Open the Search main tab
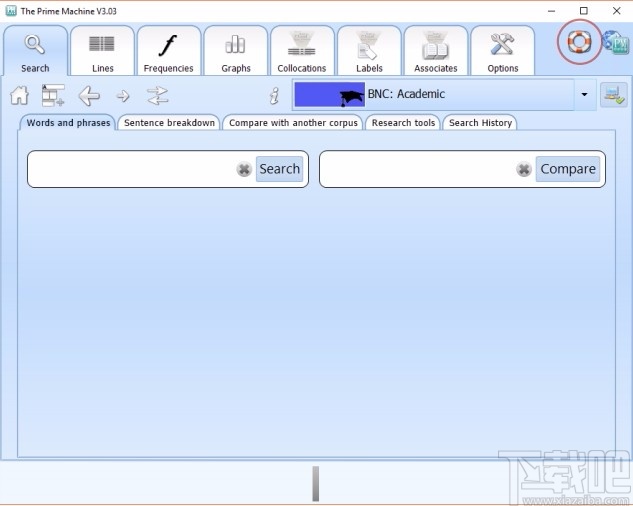Viewport: 633px width, 506px height. [x=36, y=50]
